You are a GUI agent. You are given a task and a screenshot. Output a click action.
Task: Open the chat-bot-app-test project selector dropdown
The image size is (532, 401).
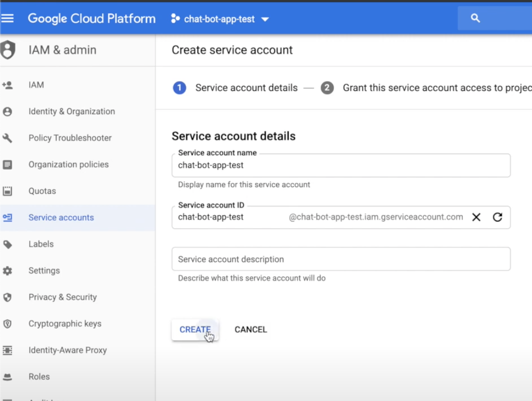click(220, 19)
